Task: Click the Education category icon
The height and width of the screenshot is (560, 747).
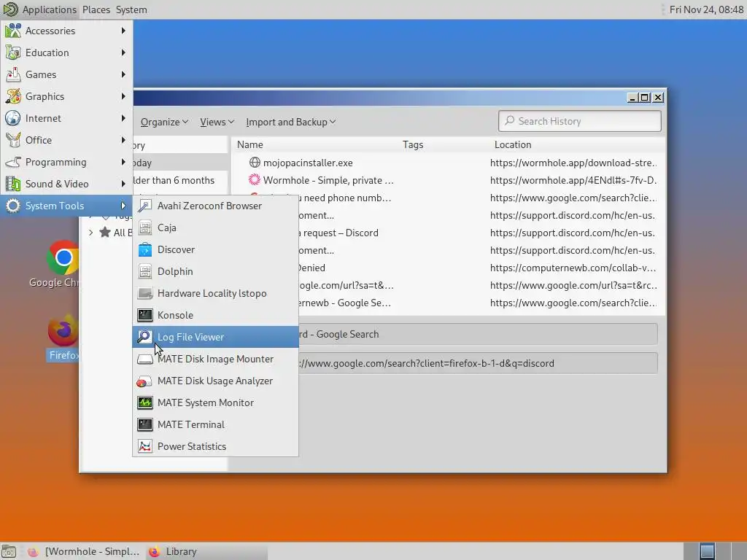Action: coord(13,52)
